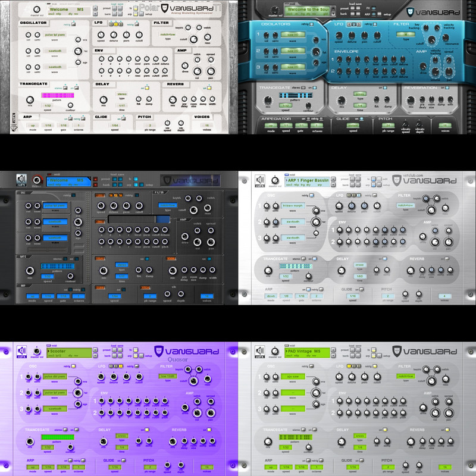Open Delay time '1/6D' in ARP skin

pos(360,276)
